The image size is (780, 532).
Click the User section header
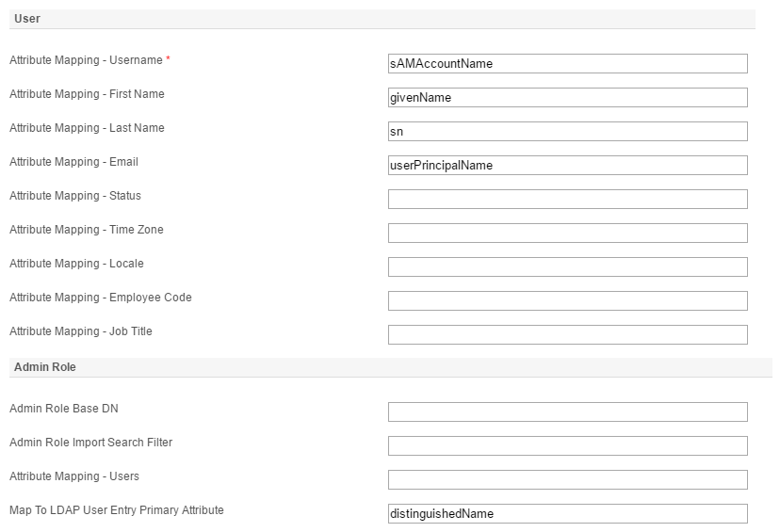point(27,19)
